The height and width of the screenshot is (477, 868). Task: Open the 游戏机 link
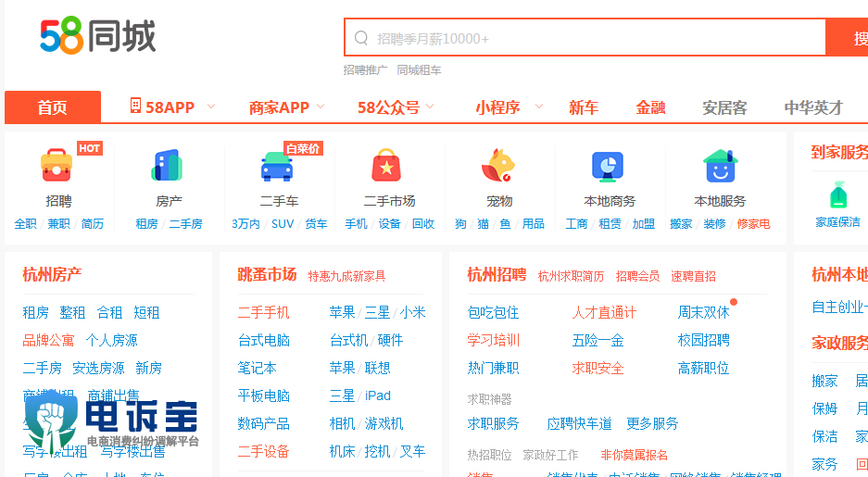pyautogui.click(x=384, y=423)
